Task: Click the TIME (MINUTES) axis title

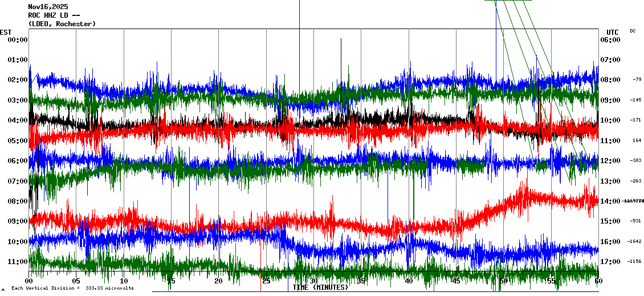Action: [320, 287]
